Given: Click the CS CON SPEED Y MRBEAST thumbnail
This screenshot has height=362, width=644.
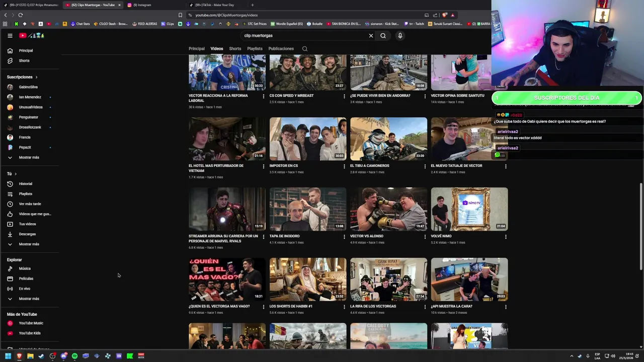Looking at the screenshot, I should pos(308,72).
